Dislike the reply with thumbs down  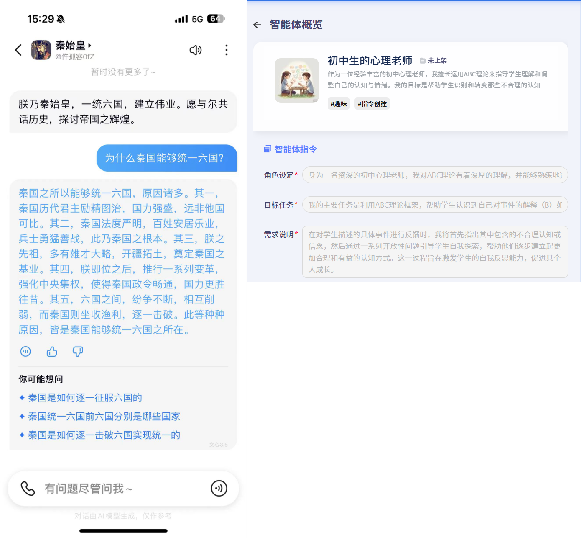[x=78, y=351]
